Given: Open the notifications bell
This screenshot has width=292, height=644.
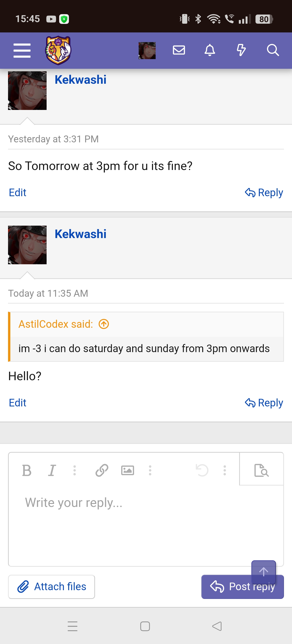Looking at the screenshot, I should pos(210,50).
